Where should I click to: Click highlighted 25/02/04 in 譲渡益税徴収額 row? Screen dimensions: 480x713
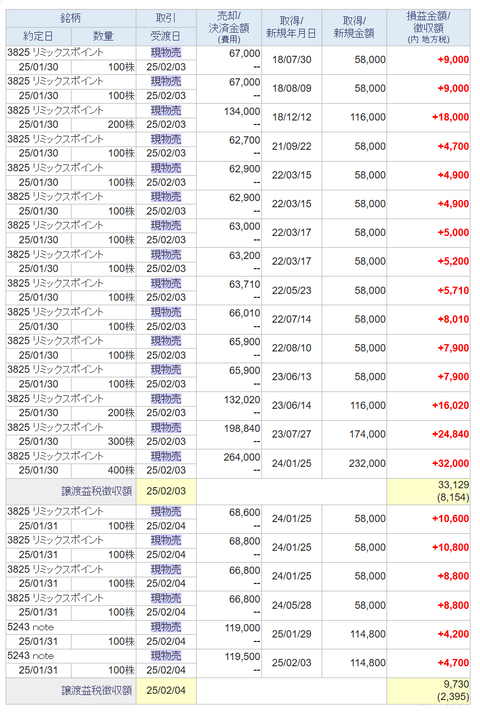(x=166, y=690)
